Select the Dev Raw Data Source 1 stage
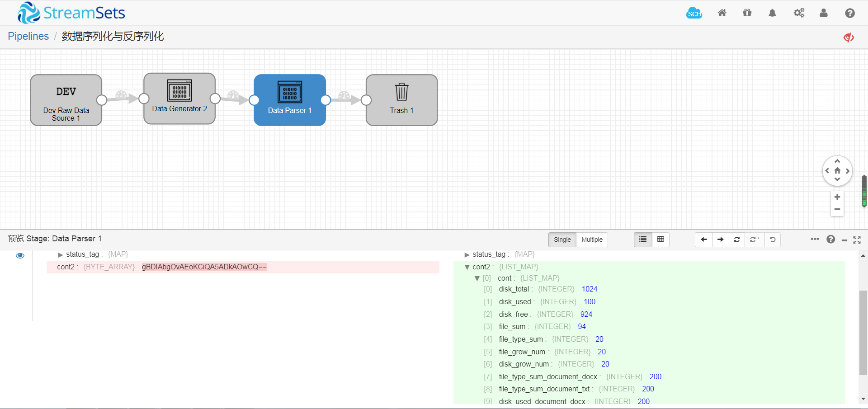Screen dimensions: 868x409 point(66,100)
